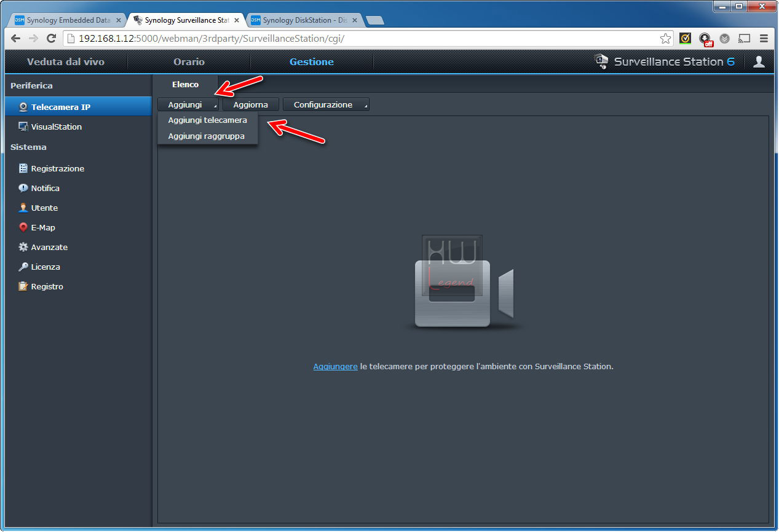Screen dimensions: 779x532
Task: Select the Elenco tab
Action: point(185,85)
